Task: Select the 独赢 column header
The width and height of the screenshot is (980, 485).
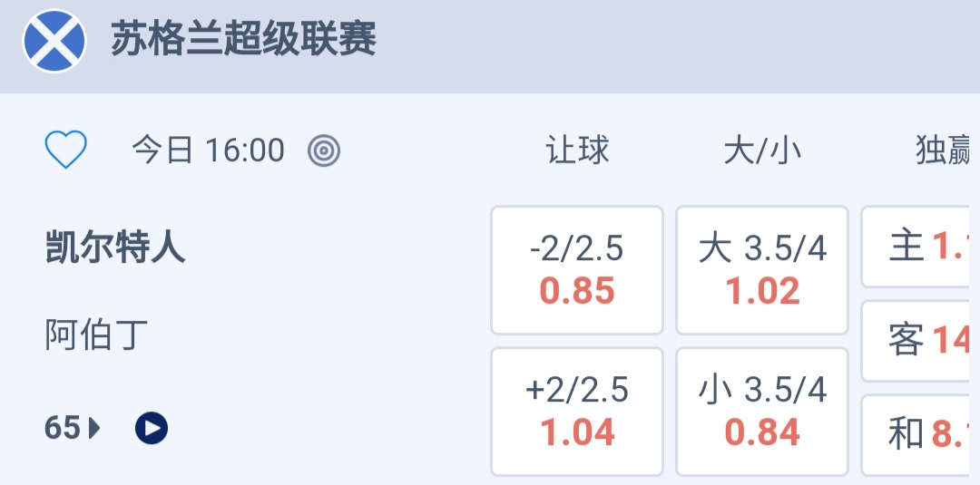Action: click(x=944, y=150)
